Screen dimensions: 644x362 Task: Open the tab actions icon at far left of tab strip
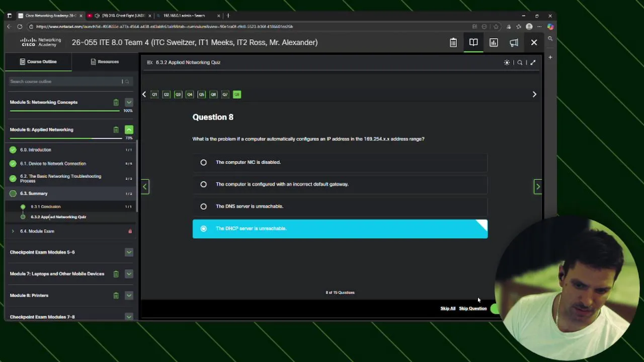click(x=9, y=16)
